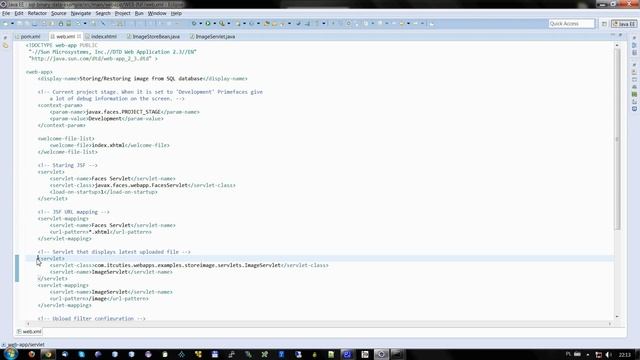Click the volume icon in system tray
The width and height of the screenshot is (640, 360).
click(609, 355)
